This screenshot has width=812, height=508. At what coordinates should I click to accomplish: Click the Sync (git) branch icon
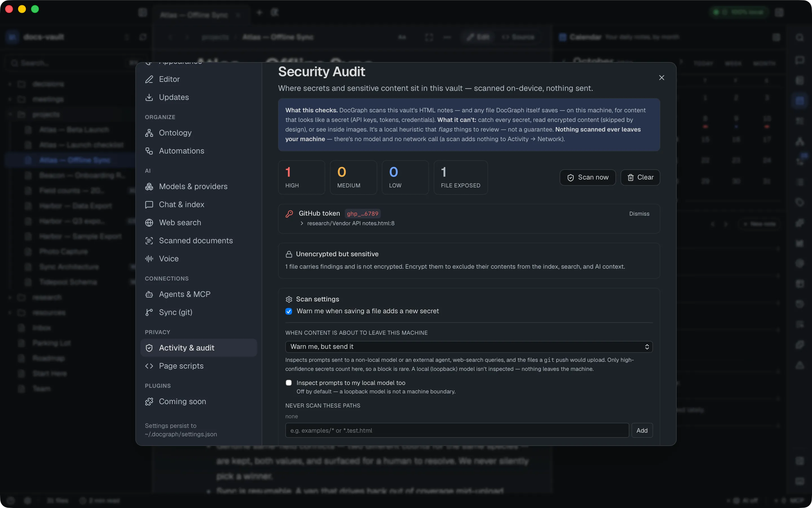149,312
